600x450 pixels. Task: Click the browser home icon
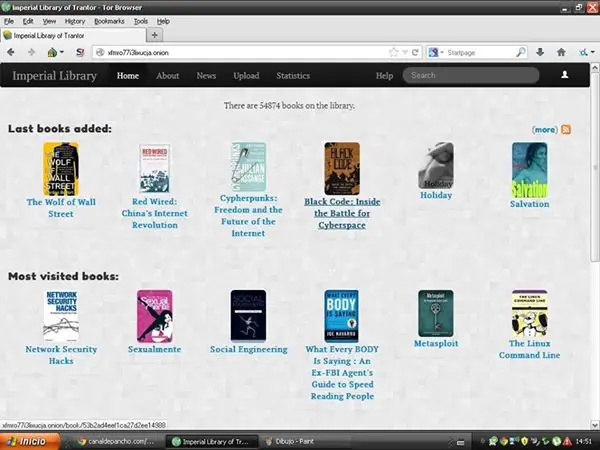[561, 52]
